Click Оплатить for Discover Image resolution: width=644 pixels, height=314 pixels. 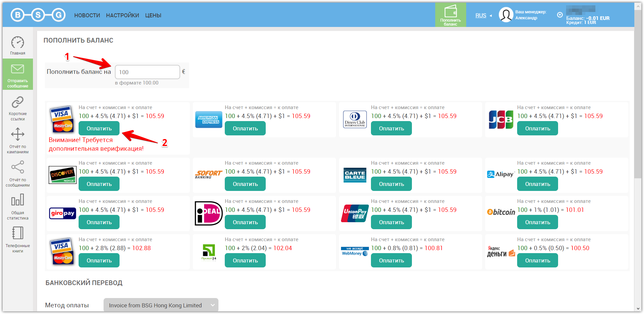coord(99,184)
